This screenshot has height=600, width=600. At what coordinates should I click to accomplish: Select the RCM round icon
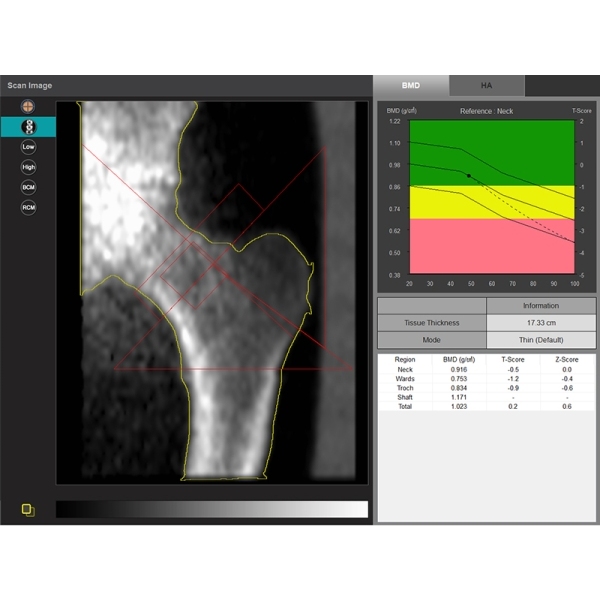pyautogui.click(x=28, y=208)
